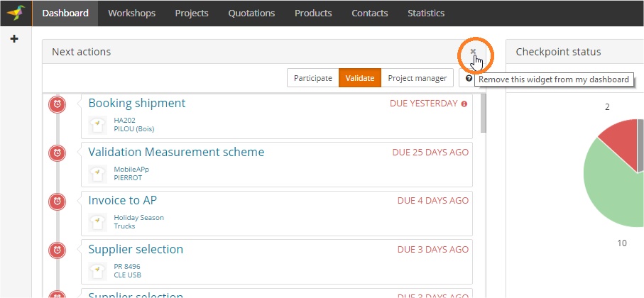Screen dimensions: 644x298
Task: Click the Next actions list scrollbar
Action: pos(484,114)
